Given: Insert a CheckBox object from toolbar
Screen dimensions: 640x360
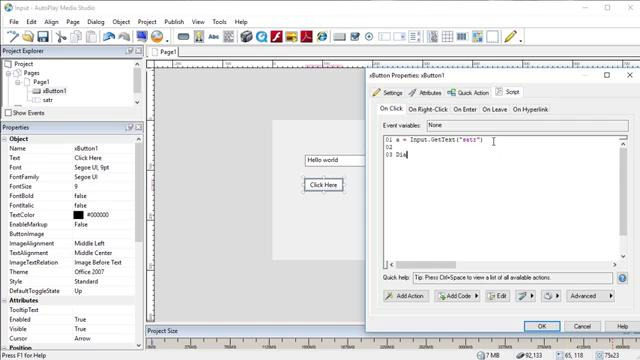Looking at the screenshot, I should (355, 37).
